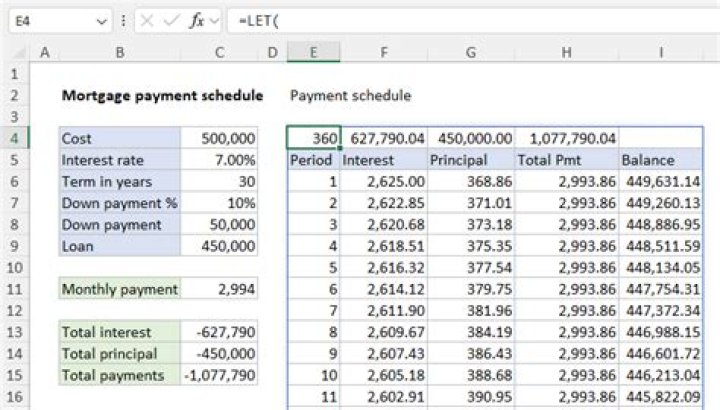Click the 'Term in years' label cell
The width and height of the screenshot is (720, 410).
[120, 181]
